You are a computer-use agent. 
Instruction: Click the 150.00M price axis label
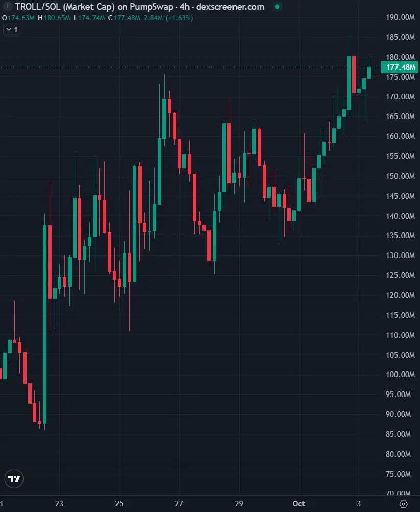tap(400, 176)
